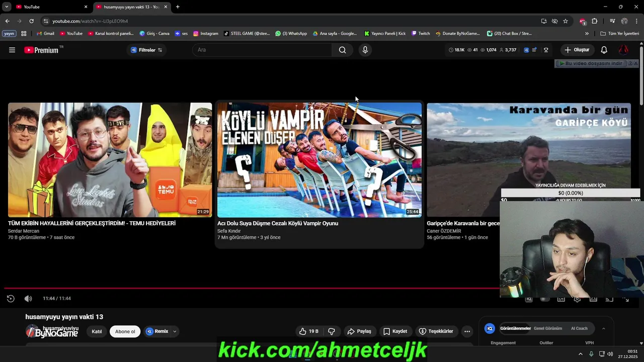Open taskbar speaker volume icon

tap(610, 354)
